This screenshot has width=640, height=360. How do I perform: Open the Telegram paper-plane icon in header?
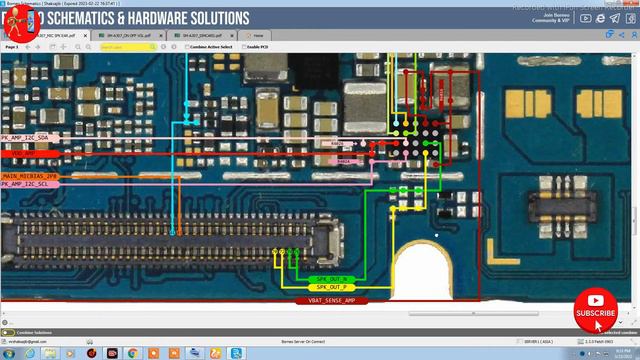click(615, 18)
